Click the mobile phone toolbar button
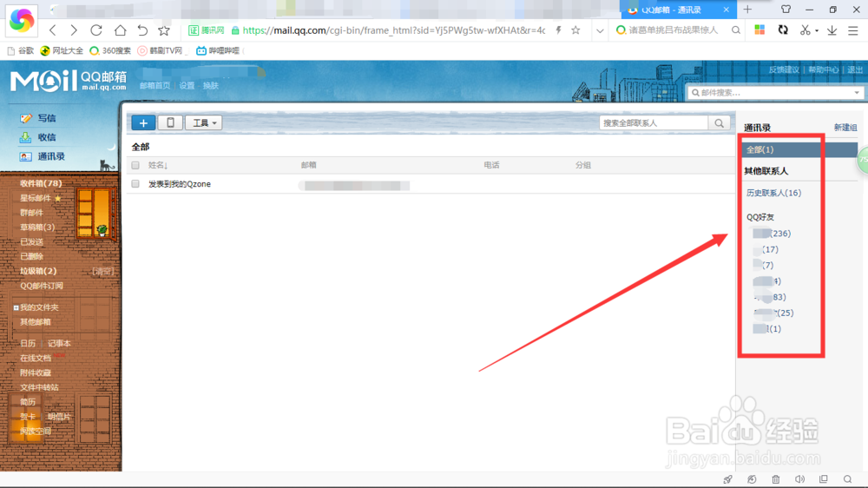This screenshot has width=868, height=488. coord(170,123)
